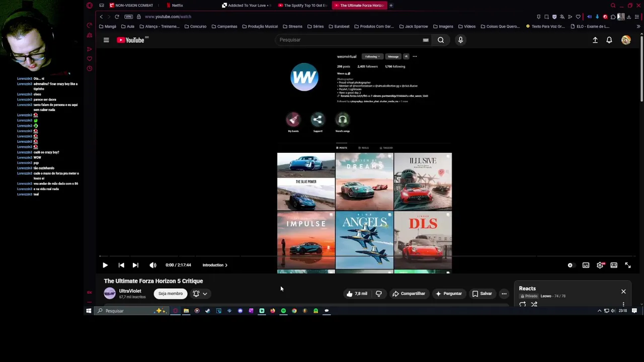Open History clock icon in sidebar
This screenshot has width=644, height=362.
[x=90, y=68]
